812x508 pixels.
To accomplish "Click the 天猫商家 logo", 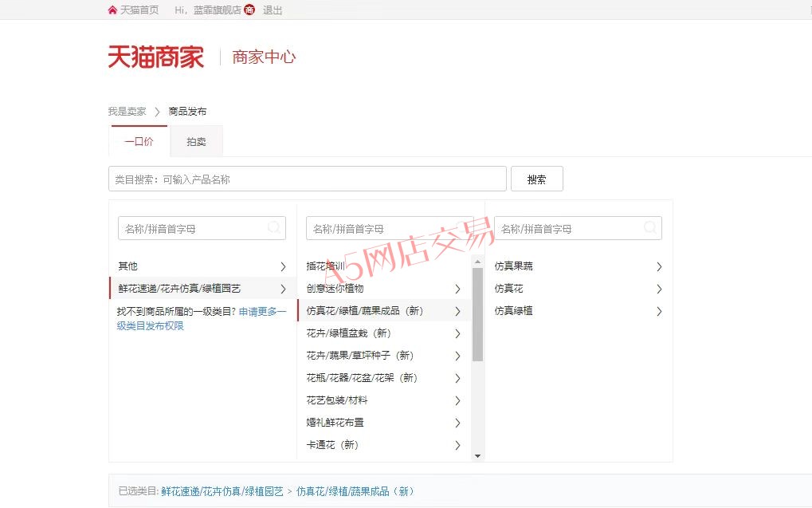I will [156, 57].
